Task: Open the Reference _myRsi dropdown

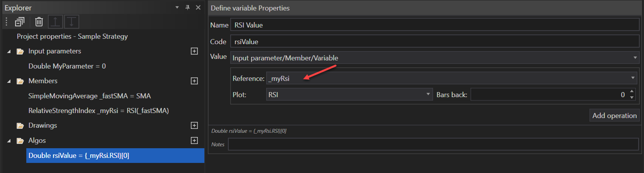Action: (633, 78)
